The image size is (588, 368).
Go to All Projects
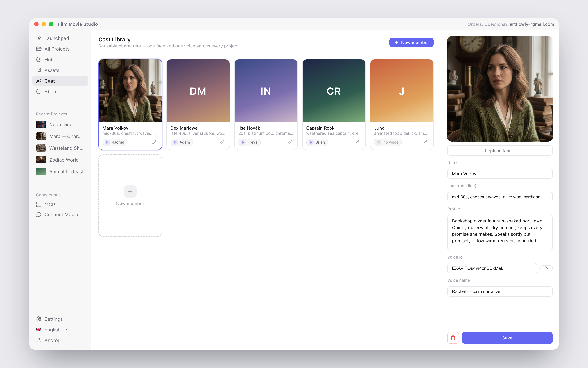click(60, 49)
